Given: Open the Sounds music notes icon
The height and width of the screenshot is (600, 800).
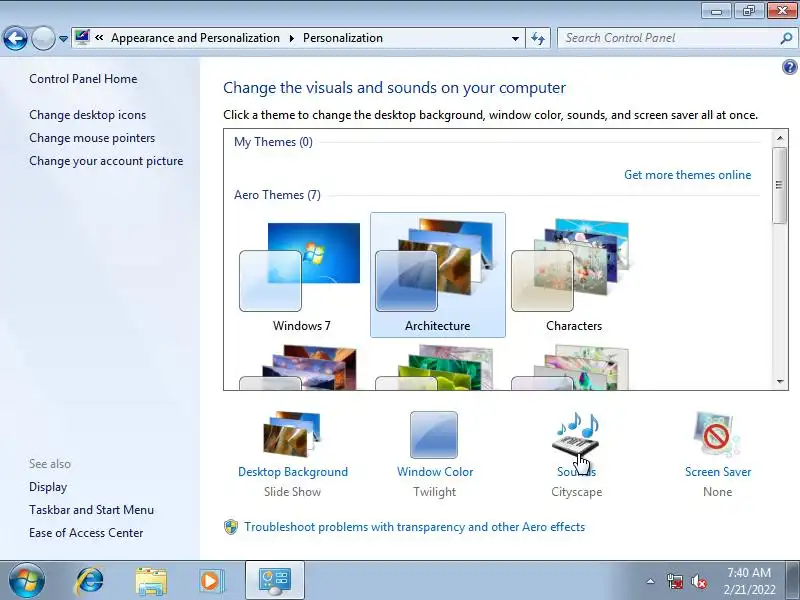Looking at the screenshot, I should point(577,433).
